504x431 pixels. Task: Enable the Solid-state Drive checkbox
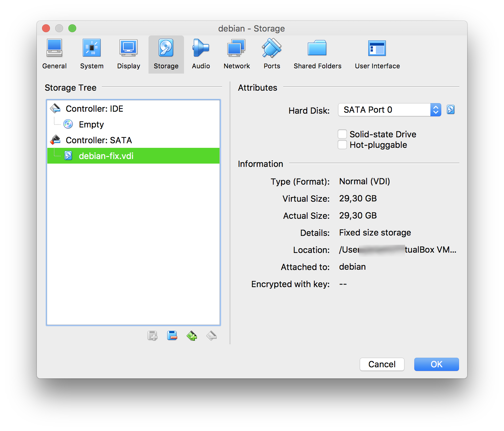click(342, 134)
